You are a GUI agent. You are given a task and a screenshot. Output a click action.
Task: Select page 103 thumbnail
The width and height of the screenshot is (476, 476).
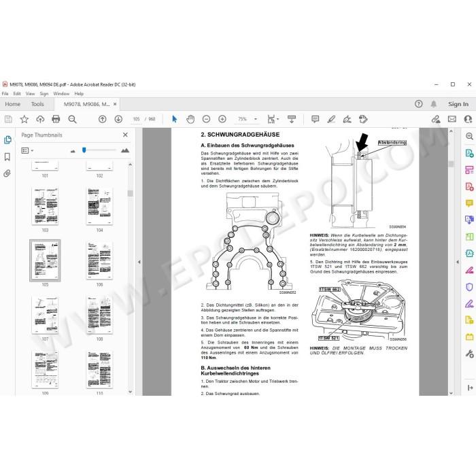pos(45,206)
